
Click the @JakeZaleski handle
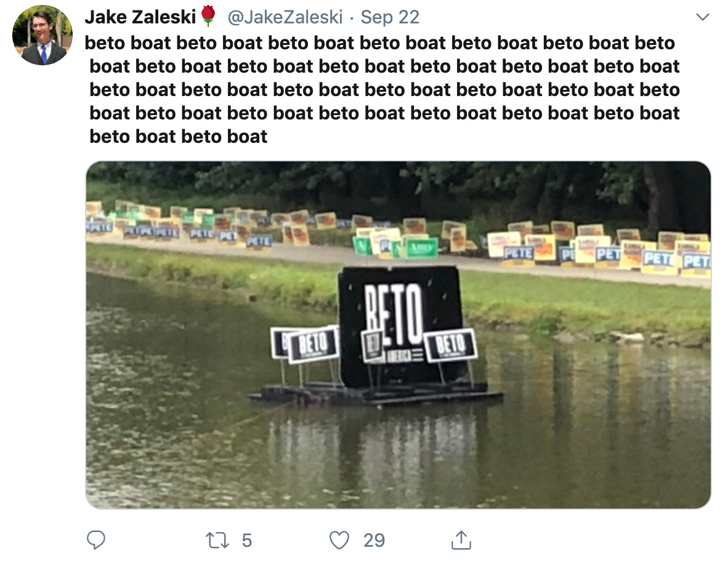pos(285,17)
